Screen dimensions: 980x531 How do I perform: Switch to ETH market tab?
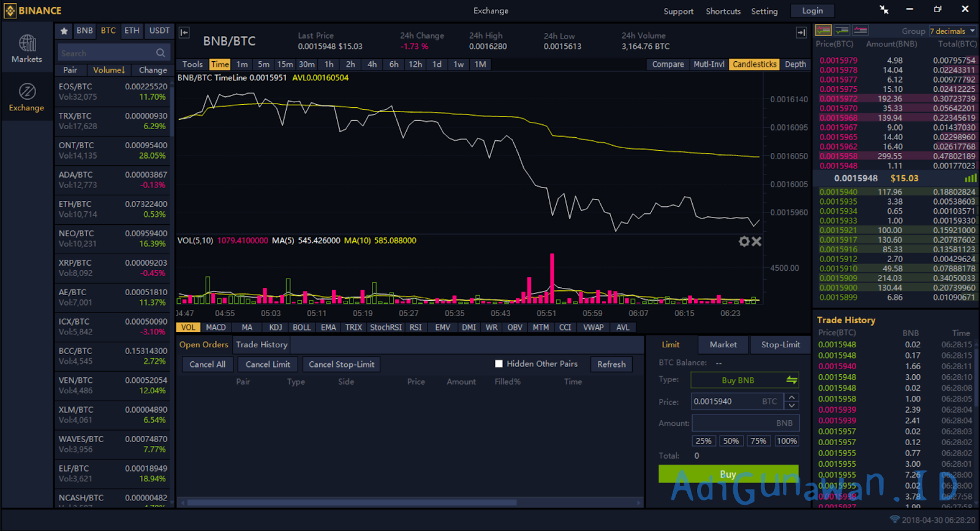pyautogui.click(x=132, y=31)
